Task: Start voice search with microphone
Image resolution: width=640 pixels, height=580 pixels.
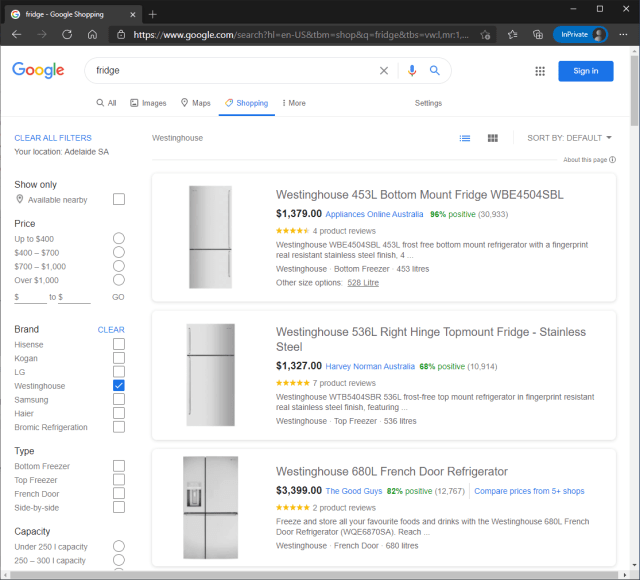Action: point(412,71)
